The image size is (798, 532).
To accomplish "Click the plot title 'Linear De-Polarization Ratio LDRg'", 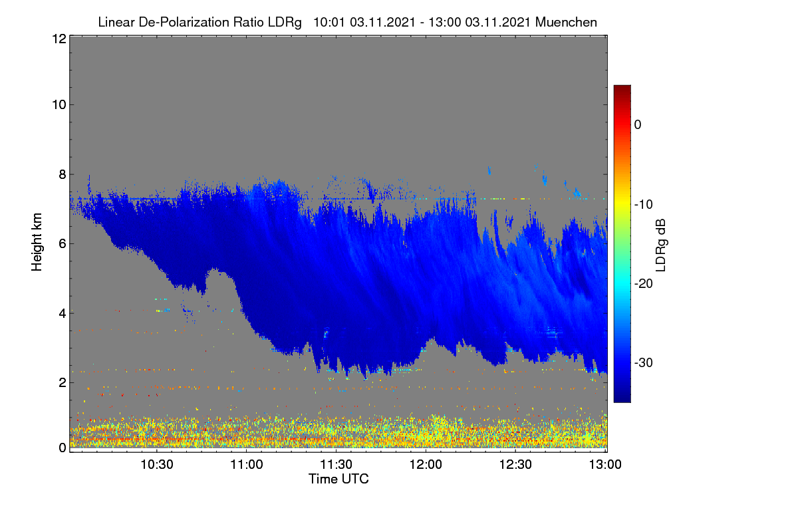I will [x=199, y=22].
